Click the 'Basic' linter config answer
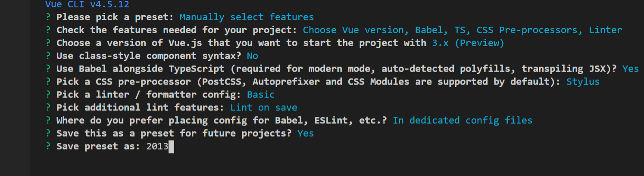 pyautogui.click(x=261, y=95)
